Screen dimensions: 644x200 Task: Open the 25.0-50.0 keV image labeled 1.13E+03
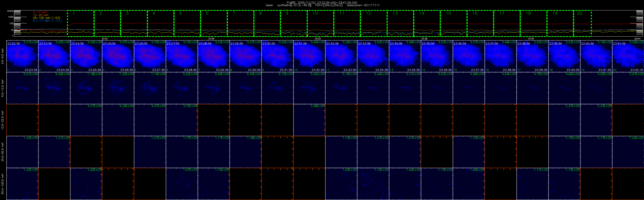[x=341, y=152]
